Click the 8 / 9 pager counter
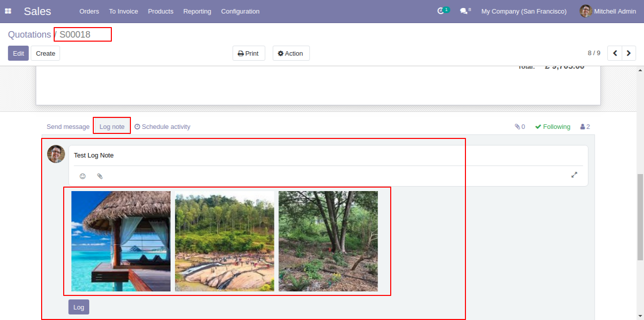644x320 pixels. (x=594, y=53)
